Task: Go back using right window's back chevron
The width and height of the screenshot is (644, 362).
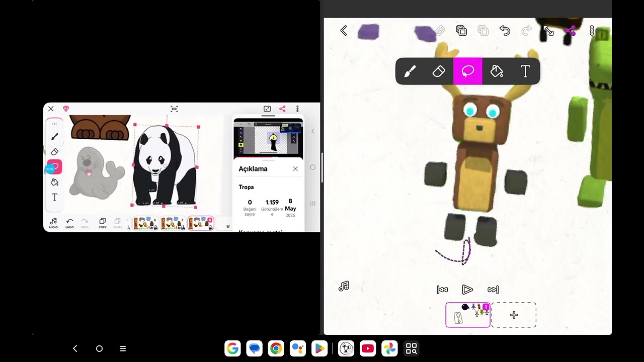Action: [x=344, y=31]
